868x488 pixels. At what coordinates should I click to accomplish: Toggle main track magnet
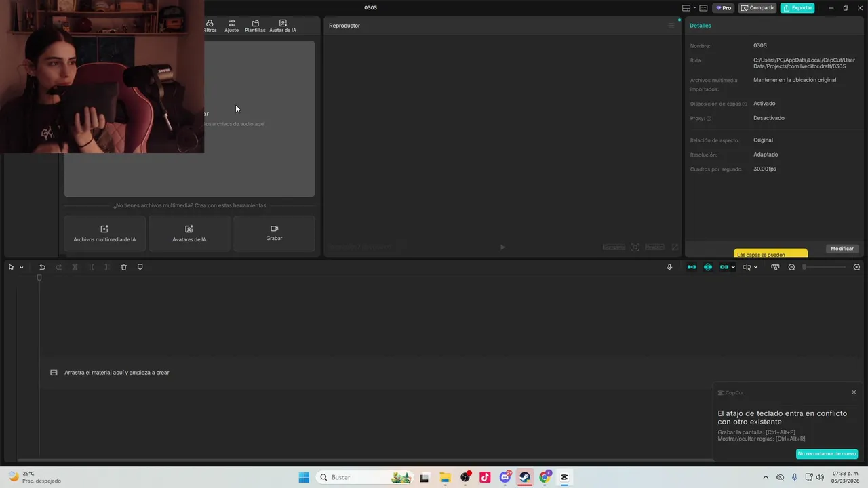[692, 267]
